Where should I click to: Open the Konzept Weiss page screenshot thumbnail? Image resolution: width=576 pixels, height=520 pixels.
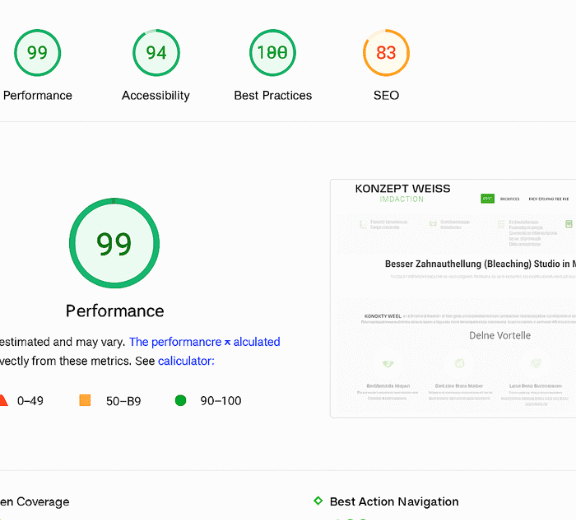pyautogui.click(x=453, y=299)
